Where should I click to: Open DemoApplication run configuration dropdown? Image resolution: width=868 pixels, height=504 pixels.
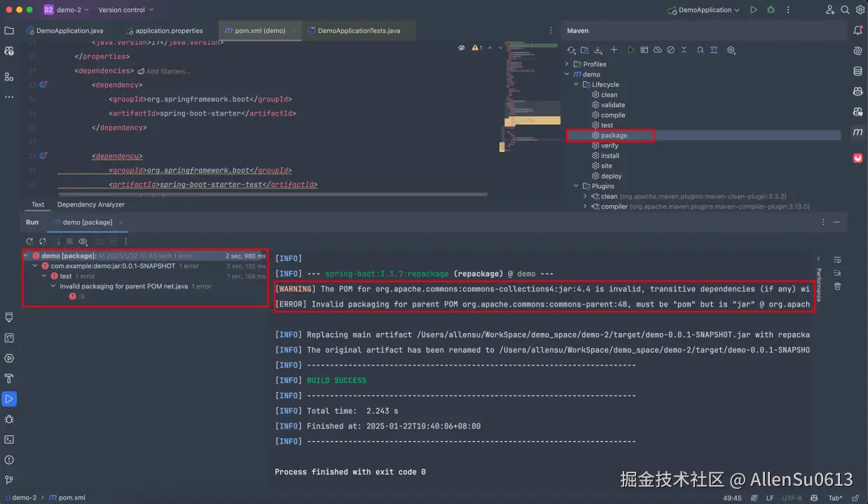(x=703, y=10)
